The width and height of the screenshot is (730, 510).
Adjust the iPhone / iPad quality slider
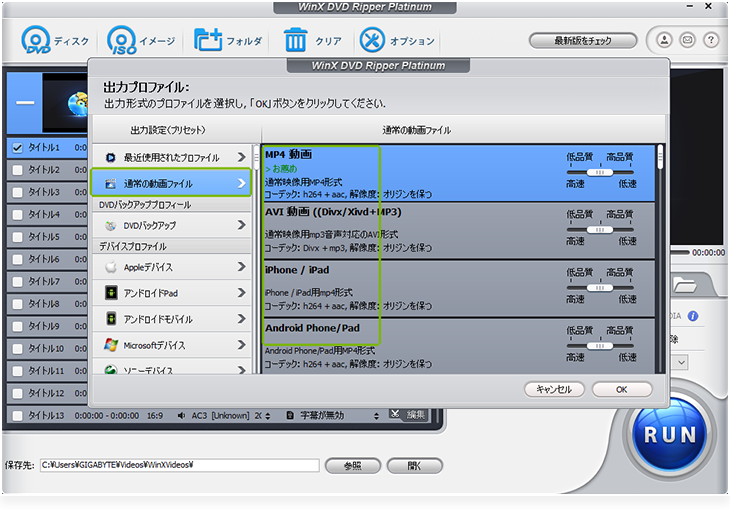[600, 288]
